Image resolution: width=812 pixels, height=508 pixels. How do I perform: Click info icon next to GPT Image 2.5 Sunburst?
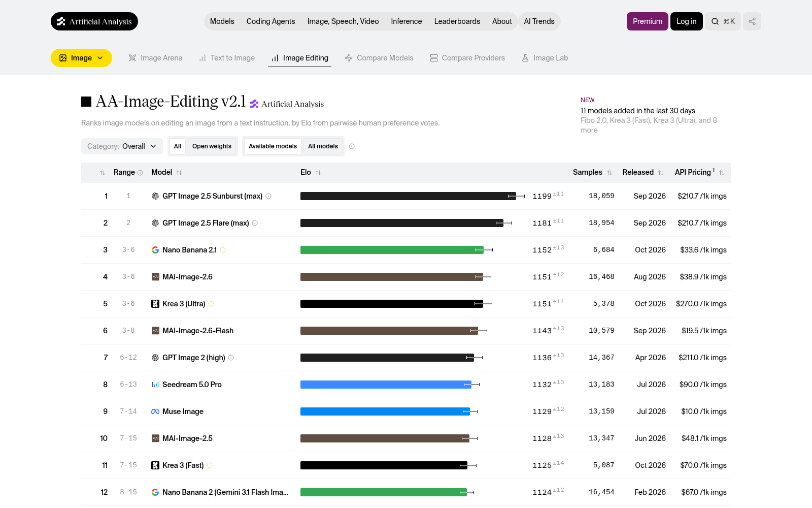(x=268, y=196)
